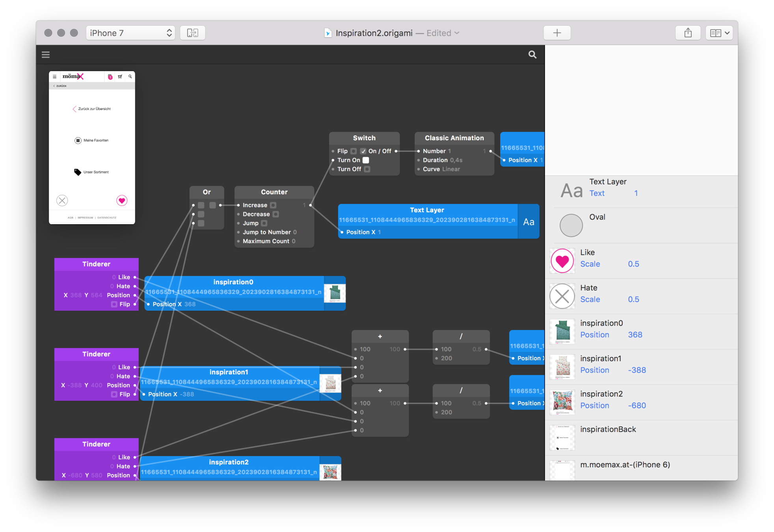774x532 pixels.
Task: Open the hamburger menu in patch editor
Action: (x=46, y=55)
